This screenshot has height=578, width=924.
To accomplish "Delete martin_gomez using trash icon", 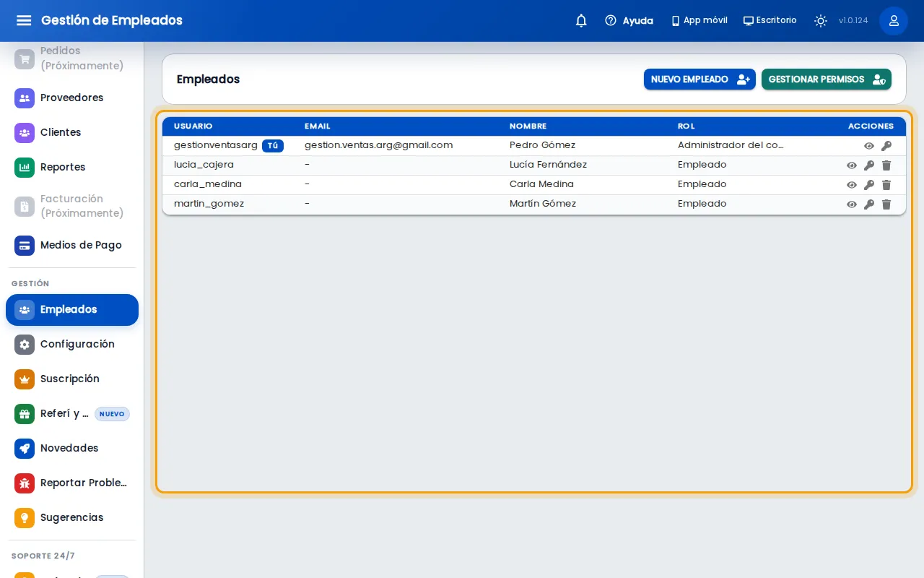I will click(886, 204).
